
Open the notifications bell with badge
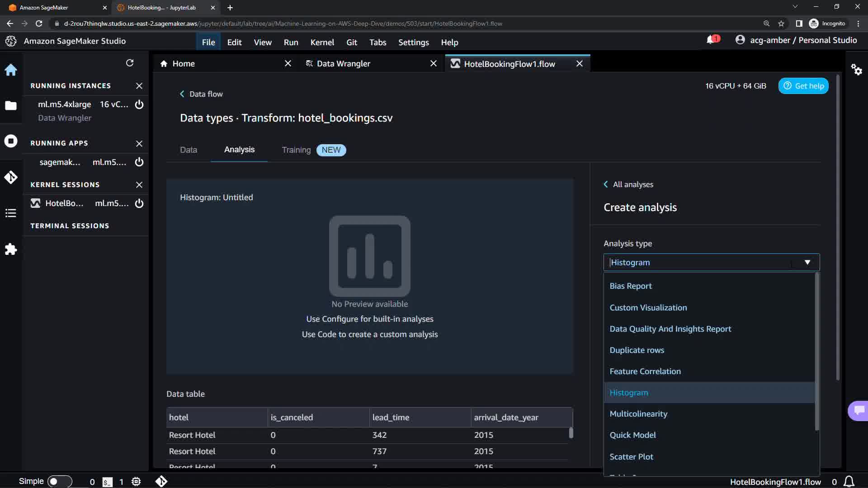click(711, 40)
